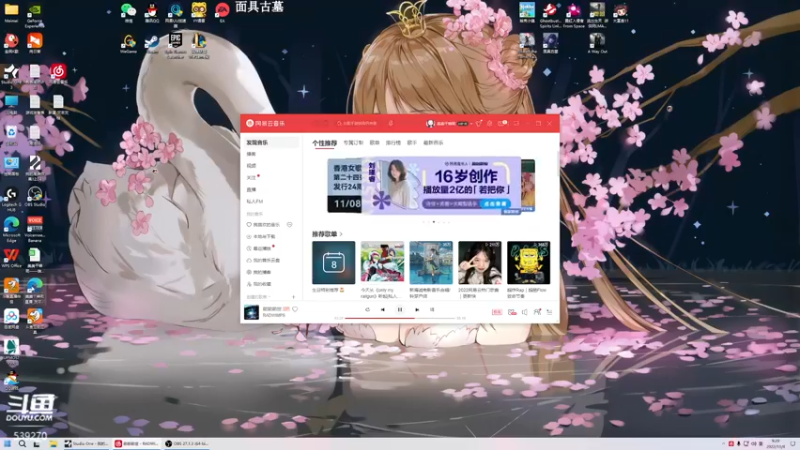Open the anime railgun playlist cover
The height and width of the screenshot is (450, 800).
click(382, 263)
